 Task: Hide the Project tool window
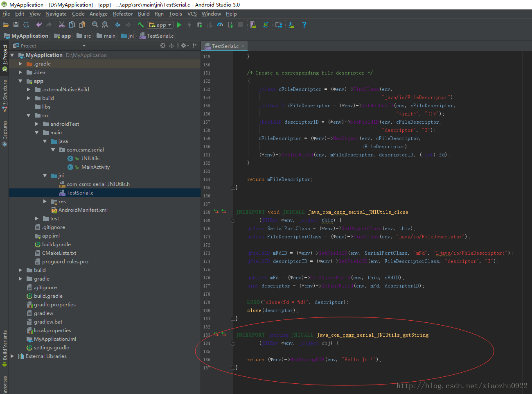click(195, 45)
